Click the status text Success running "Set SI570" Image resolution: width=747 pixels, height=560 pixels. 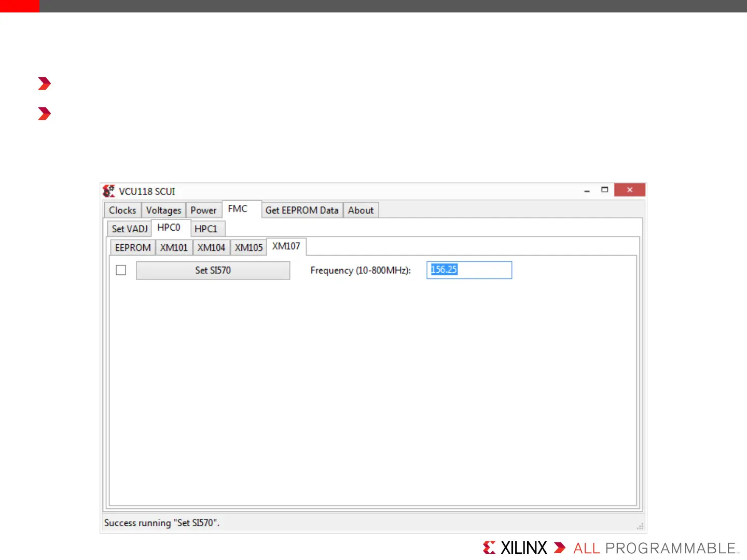pyautogui.click(x=162, y=523)
